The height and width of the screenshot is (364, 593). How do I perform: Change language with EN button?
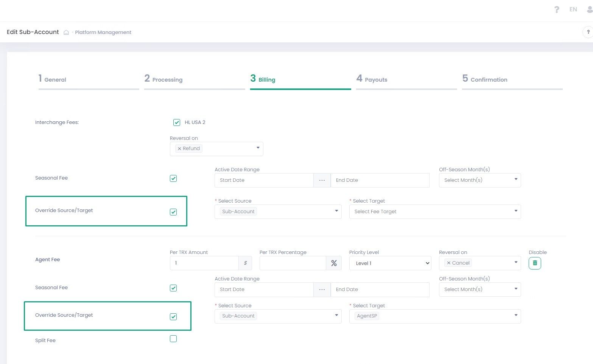click(x=573, y=9)
